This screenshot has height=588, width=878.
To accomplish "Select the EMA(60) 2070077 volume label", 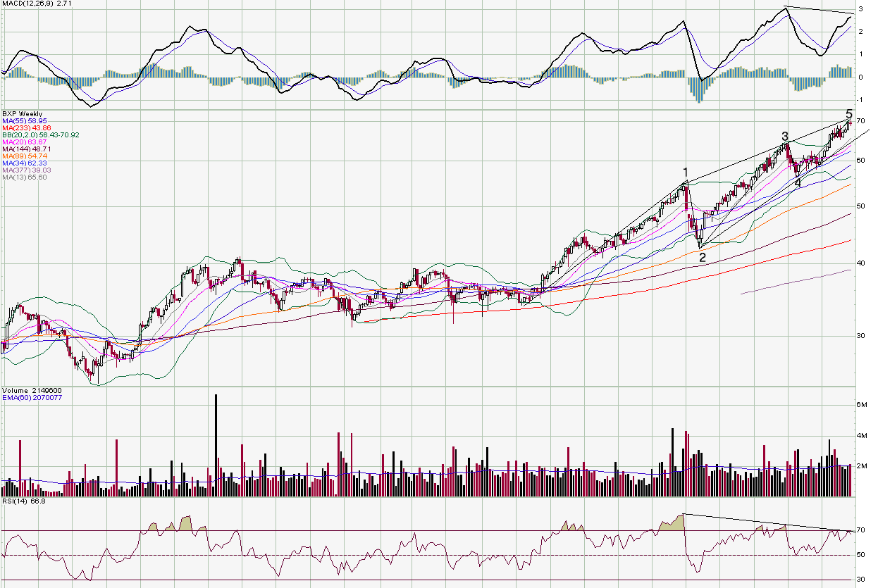I will click(32, 398).
